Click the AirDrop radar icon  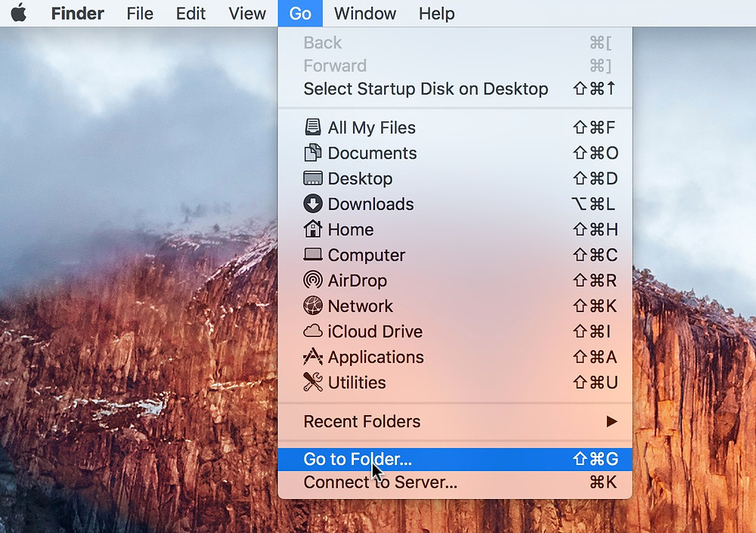click(313, 280)
